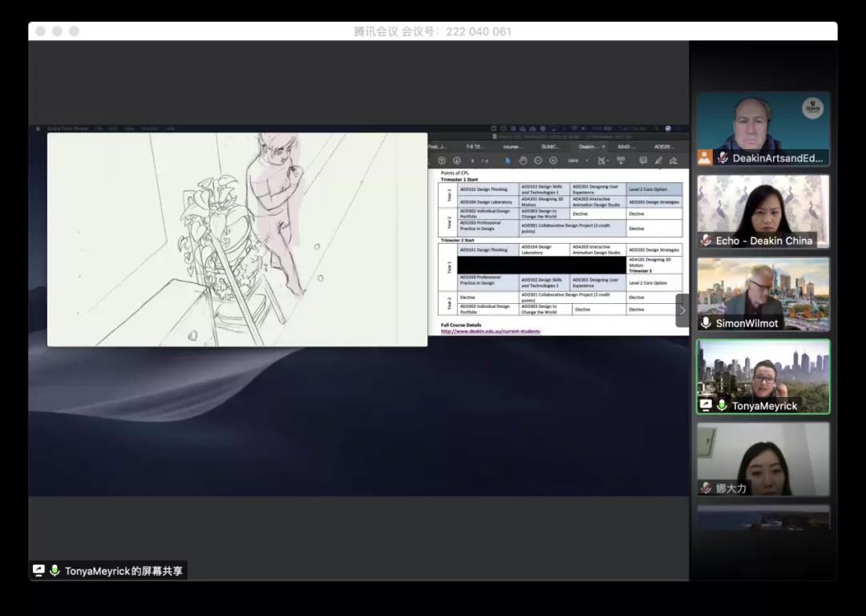Screen dimensions: 866x616
Task: Switch to the SUMC document tab
Action: pos(551,147)
